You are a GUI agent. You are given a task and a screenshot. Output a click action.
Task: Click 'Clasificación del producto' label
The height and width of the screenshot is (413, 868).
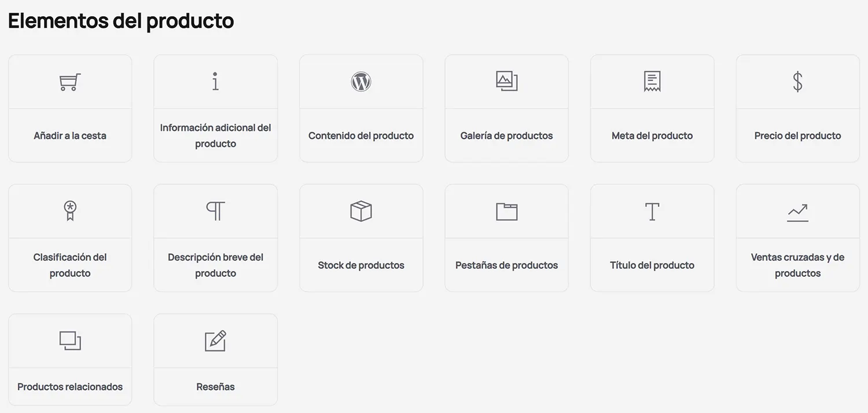click(70, 265)
